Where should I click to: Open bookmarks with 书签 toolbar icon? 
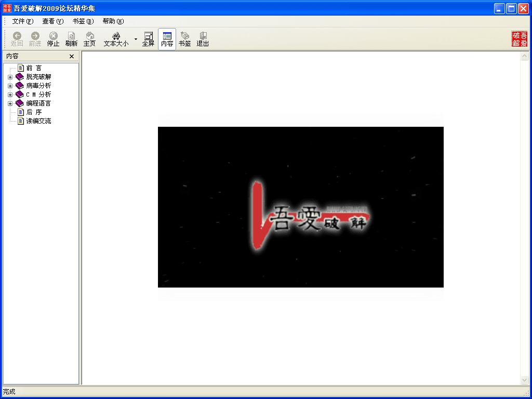(x=185, y=36)
